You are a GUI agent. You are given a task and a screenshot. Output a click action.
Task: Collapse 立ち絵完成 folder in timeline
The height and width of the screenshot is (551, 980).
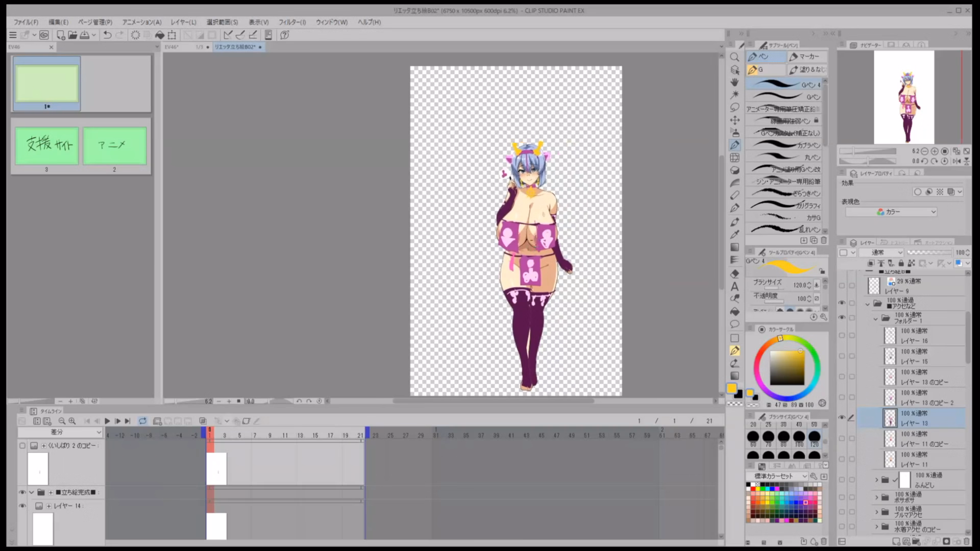point(32,492)
